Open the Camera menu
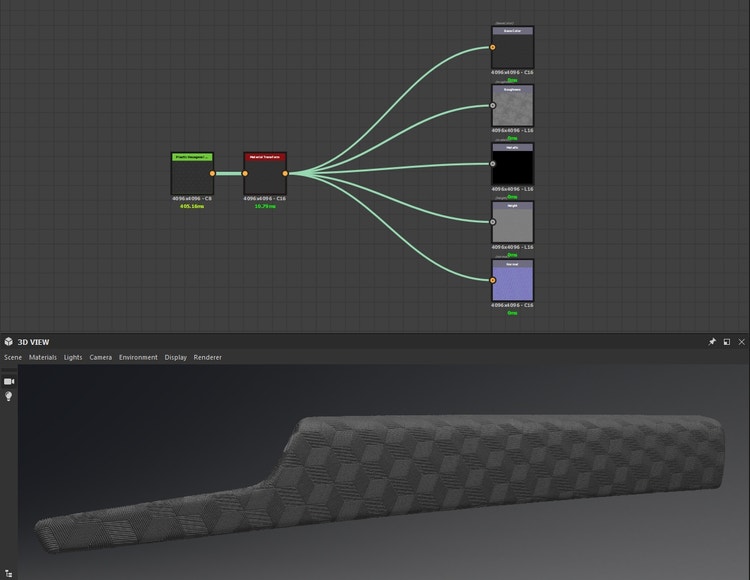This screenshot has width=750, height=580. coord(100,357)
